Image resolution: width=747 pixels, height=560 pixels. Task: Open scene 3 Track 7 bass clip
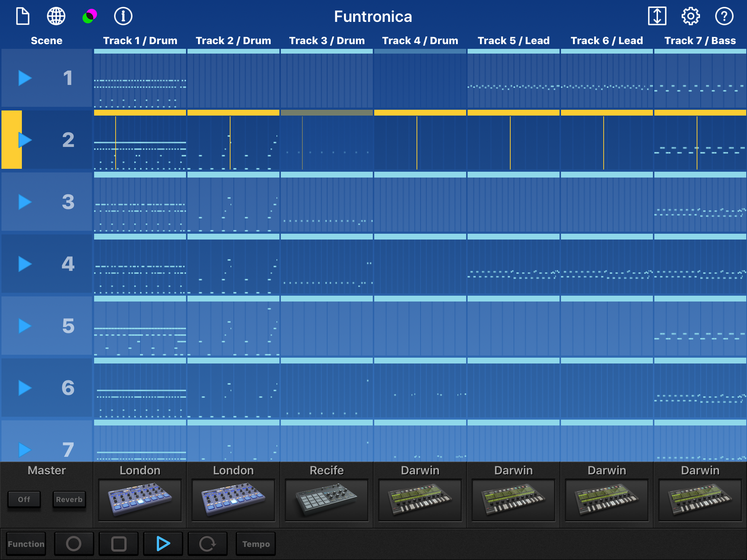[x=700, y=202]
